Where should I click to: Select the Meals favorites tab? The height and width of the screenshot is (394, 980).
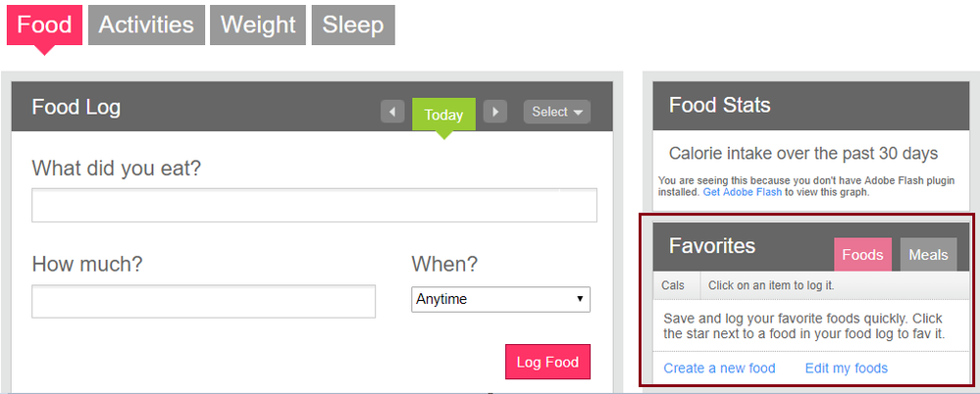point(928,255)
